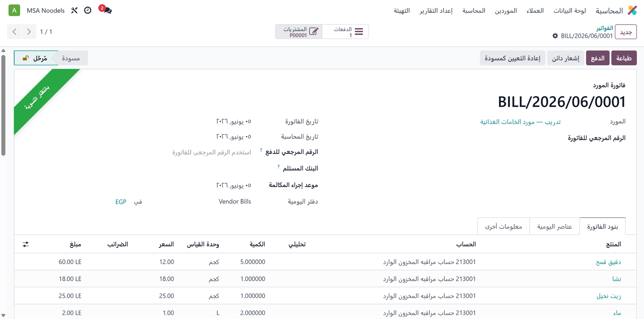Viewport: 644px width, 319px height.
Task: Click the MSA Noodels company name
Action: pyautogui.click(x=45, y=10)
